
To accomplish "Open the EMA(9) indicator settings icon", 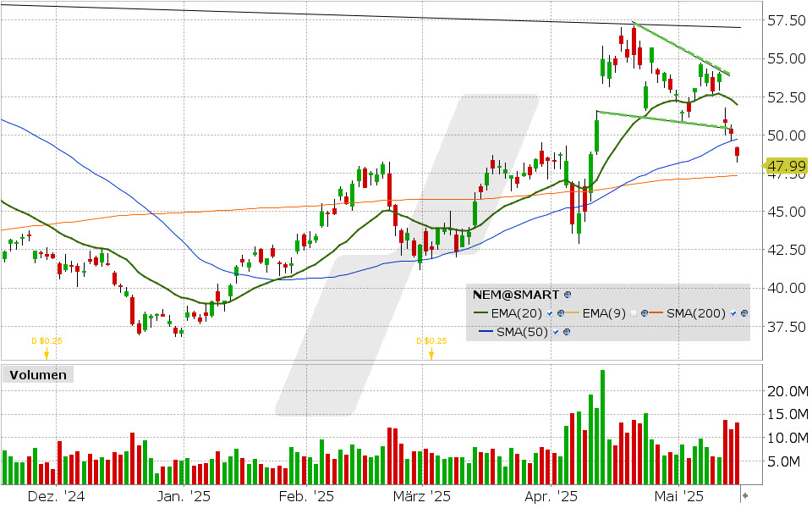I will coord(645,314).
